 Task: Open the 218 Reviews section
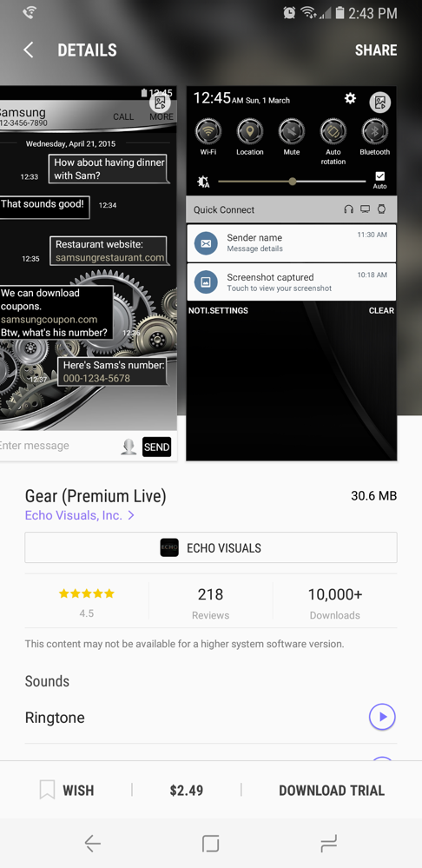point(211,603)
